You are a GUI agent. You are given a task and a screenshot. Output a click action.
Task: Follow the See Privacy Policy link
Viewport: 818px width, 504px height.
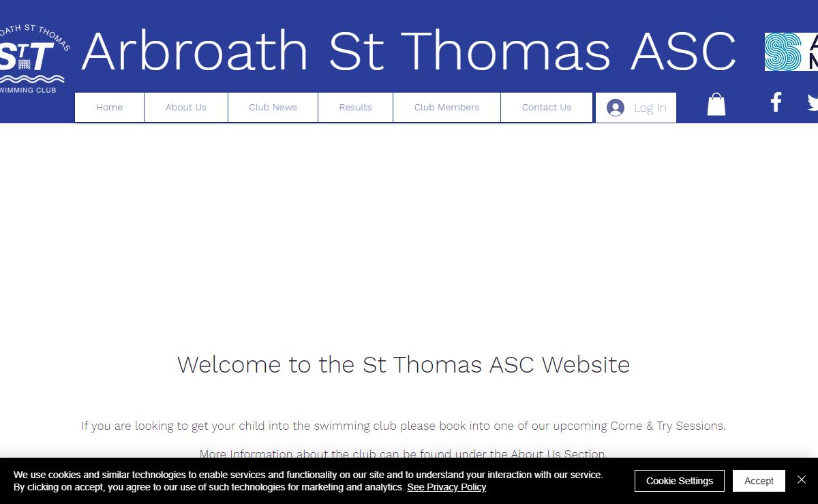tap(446, 487)
